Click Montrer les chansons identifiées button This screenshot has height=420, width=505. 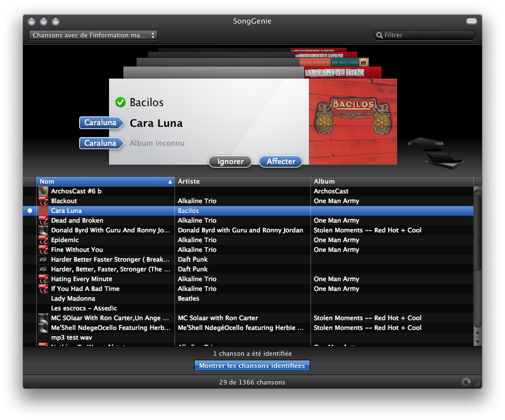[x=252, y=365]
